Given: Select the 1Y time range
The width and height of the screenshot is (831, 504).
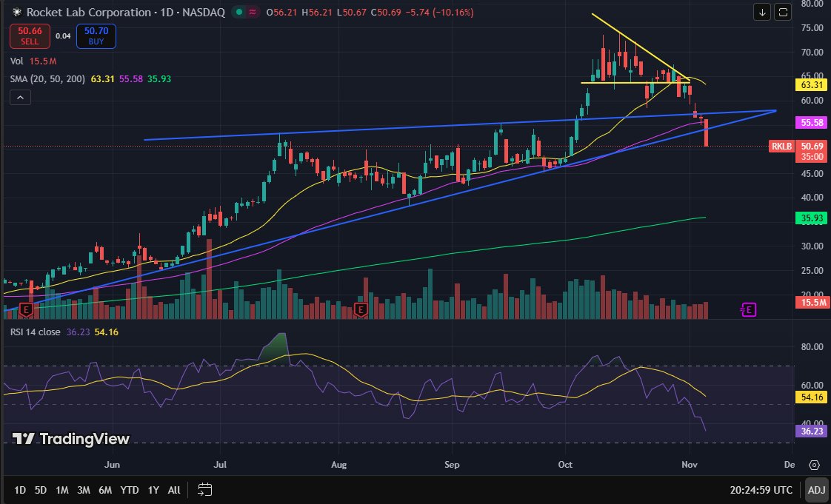Looking at the screenshot, I should 153,490.
